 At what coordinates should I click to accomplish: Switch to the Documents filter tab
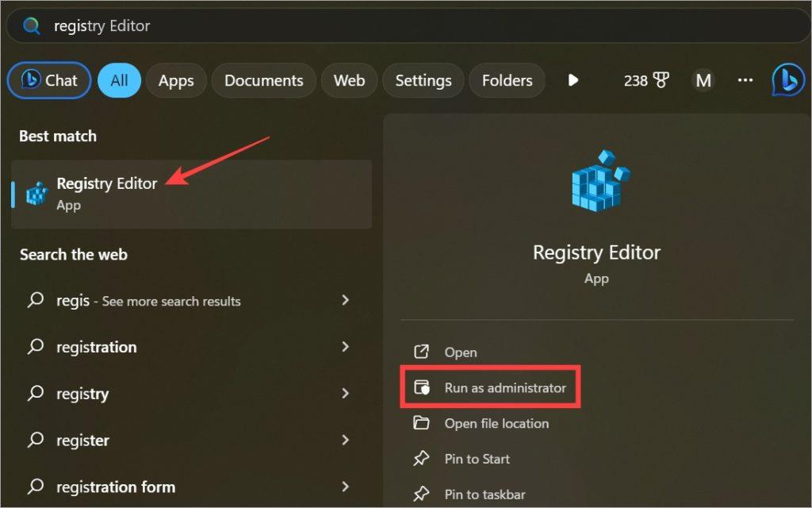pyautogui.click(x=263, y=80)
